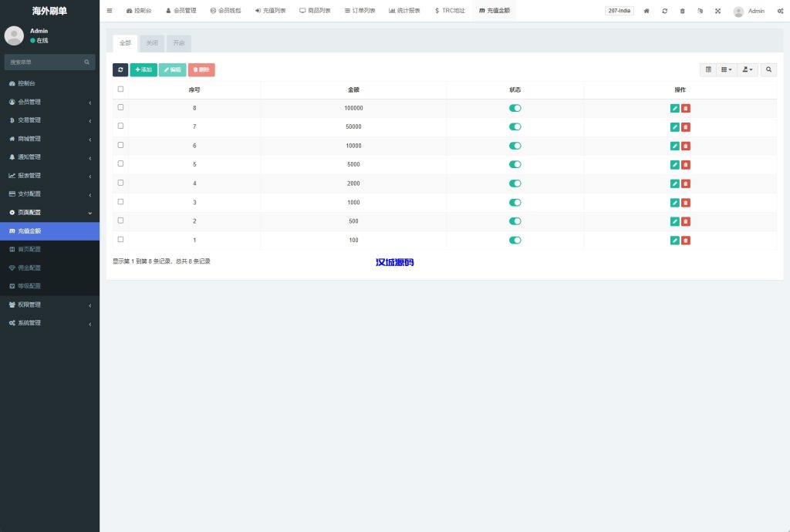
Task: Click the 搜索菜单 search field in sidebar
Action: point(46,62)
